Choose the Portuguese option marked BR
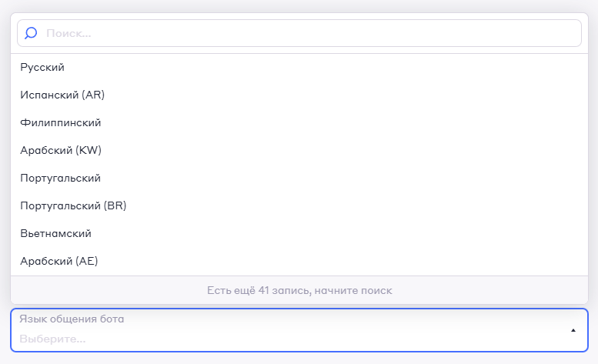Image resolution: width=598 pixels, height=364 pixels. click(73, 206)
